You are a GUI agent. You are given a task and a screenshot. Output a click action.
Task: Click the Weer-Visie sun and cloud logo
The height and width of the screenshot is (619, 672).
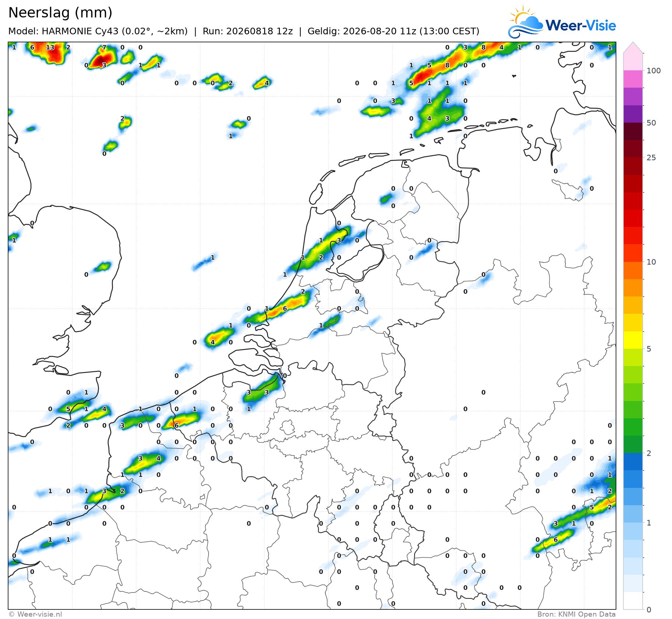[x=525, y=22]
